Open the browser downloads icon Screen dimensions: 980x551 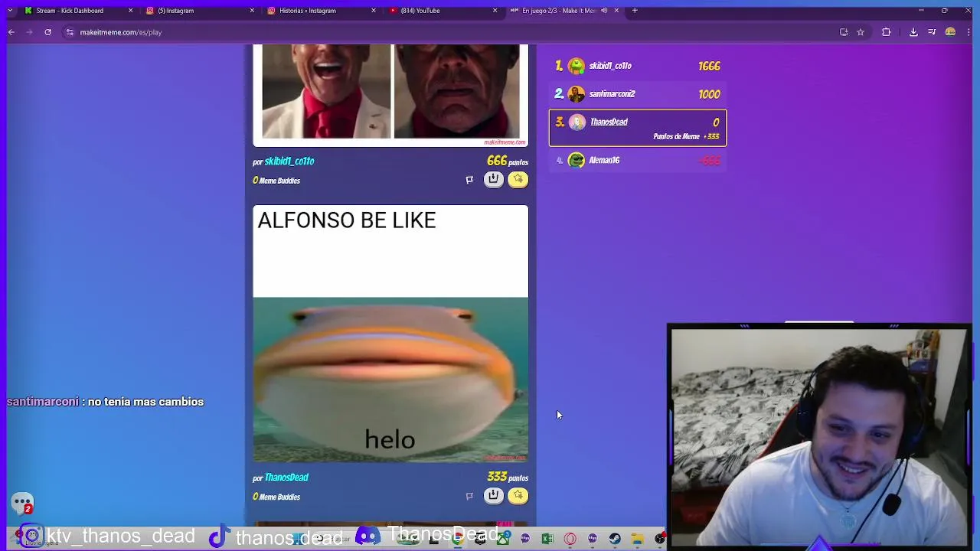pos(913,32)
